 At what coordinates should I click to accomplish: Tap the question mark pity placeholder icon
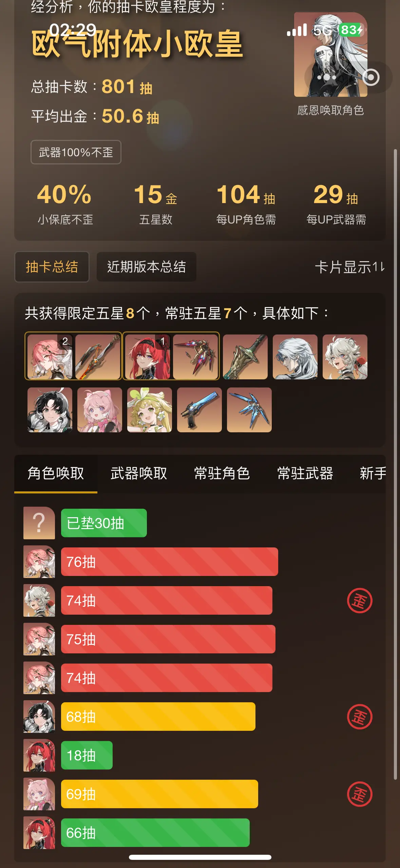coord(39,523)
